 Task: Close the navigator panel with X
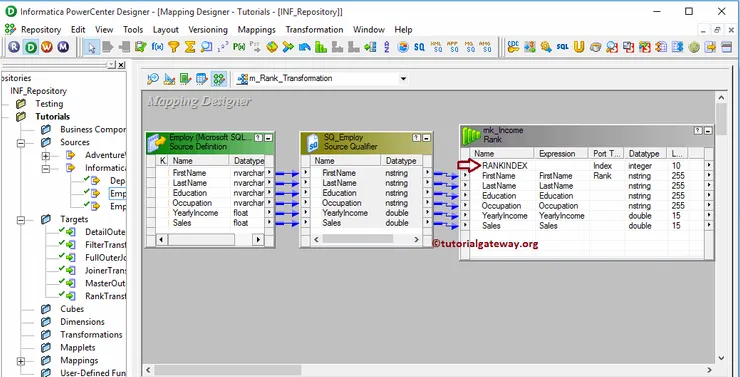click(121, 65)
